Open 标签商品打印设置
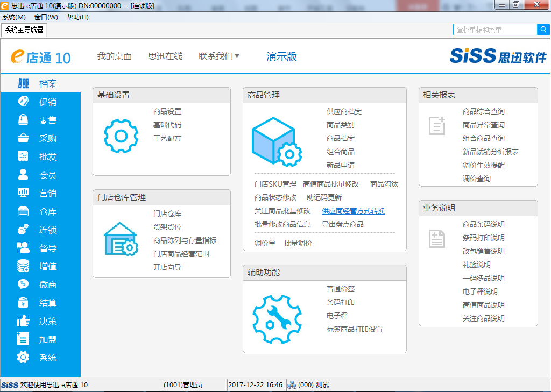Viewport: 551px width, 392px height. [355, 329]
